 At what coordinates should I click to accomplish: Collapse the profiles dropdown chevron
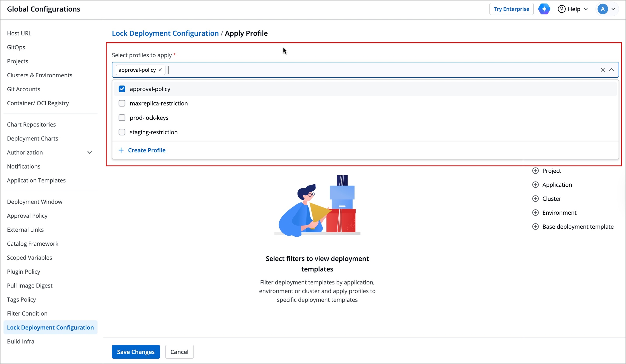tap(612, 70)
